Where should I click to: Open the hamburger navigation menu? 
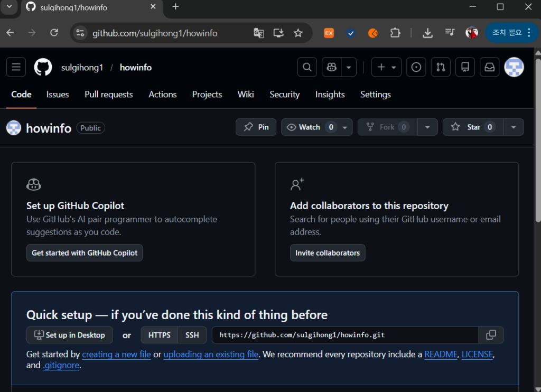click(x=16, y=67)
